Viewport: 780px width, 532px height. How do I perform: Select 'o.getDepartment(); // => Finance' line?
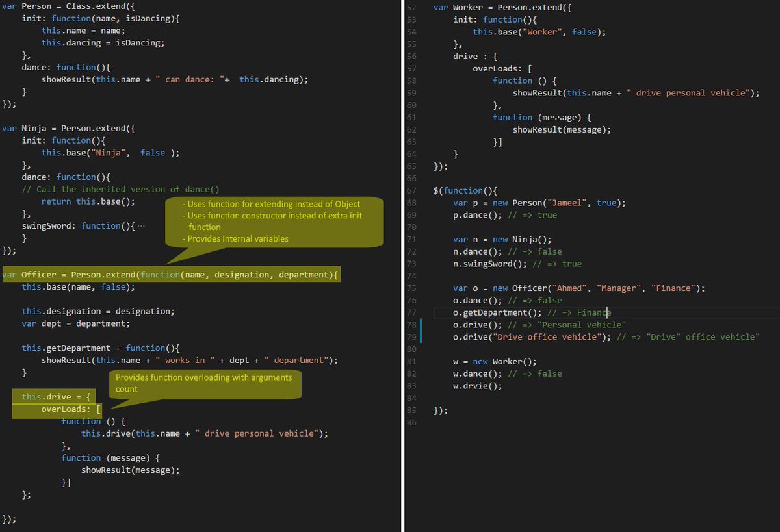[x=532, y=312]
